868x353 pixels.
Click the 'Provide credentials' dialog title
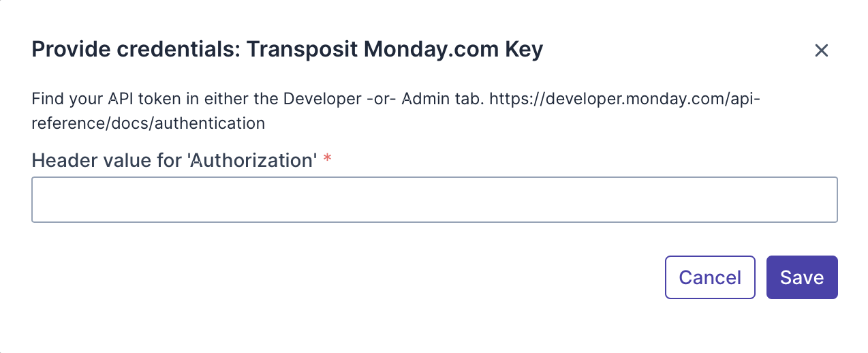point(287,50)
